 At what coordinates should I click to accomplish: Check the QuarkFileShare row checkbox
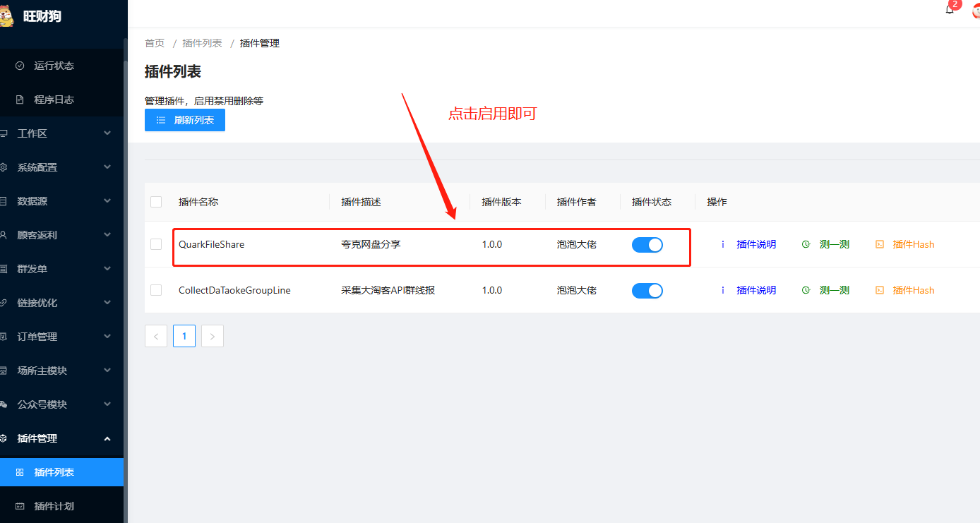156,244
